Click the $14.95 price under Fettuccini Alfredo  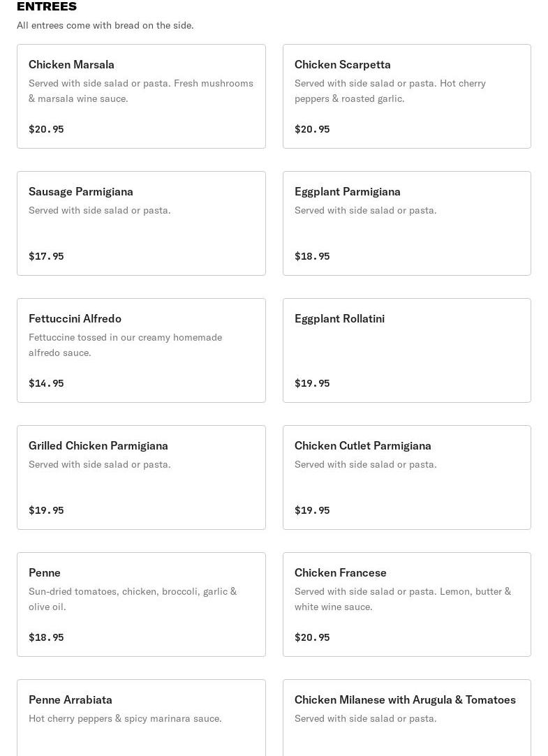click(x=46, y=383)
